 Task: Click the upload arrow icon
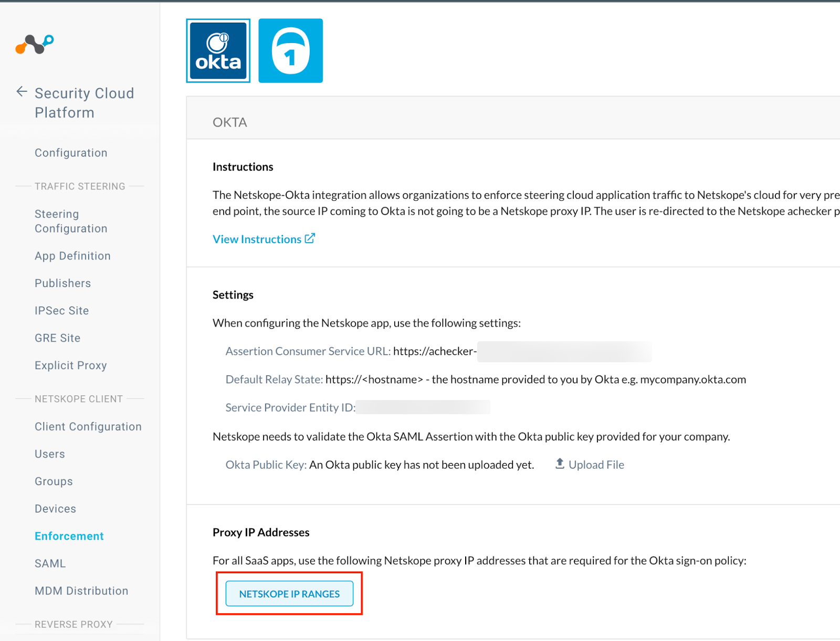click(x=560, y=464)
